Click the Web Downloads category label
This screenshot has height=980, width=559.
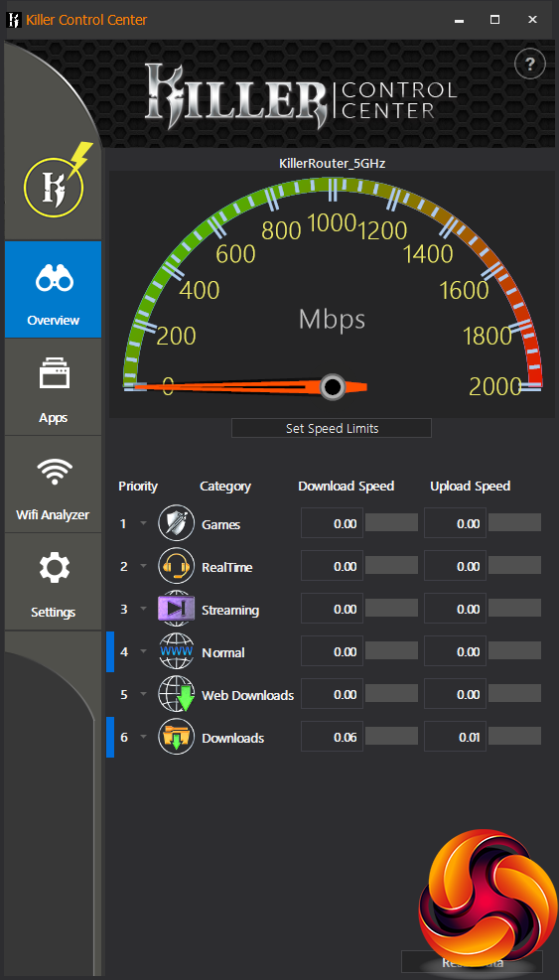coord(247,695)
